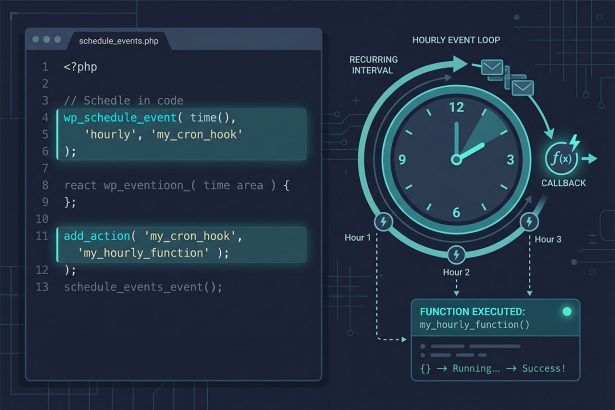Click the envelope icon nearest the loop arrow

point(492,67)
